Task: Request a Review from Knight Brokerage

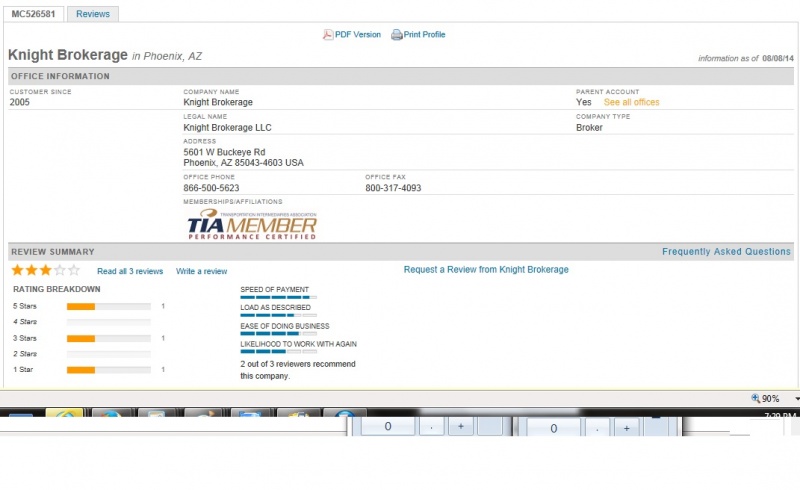Action: click(486, 270)
